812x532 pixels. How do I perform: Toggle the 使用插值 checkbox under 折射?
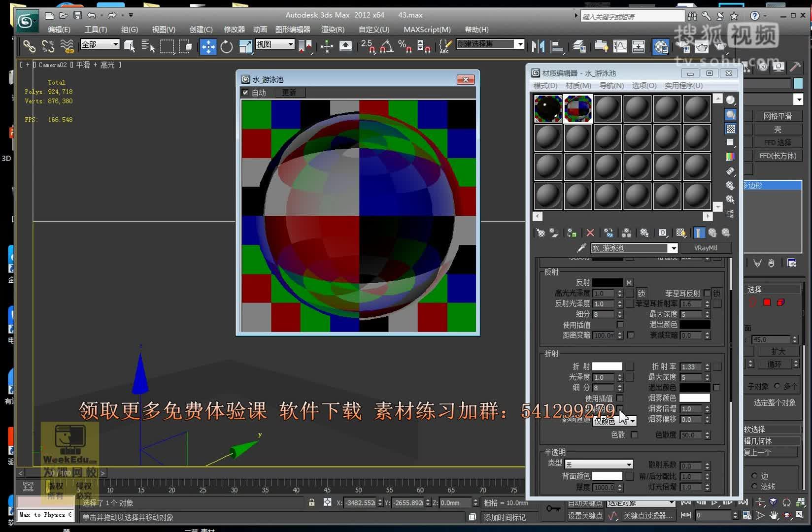(x=620, y=399)
